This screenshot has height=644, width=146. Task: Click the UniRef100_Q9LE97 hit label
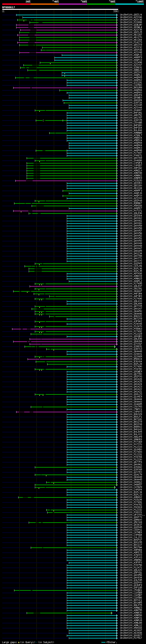pyautogui.click(x=131, y=286)
